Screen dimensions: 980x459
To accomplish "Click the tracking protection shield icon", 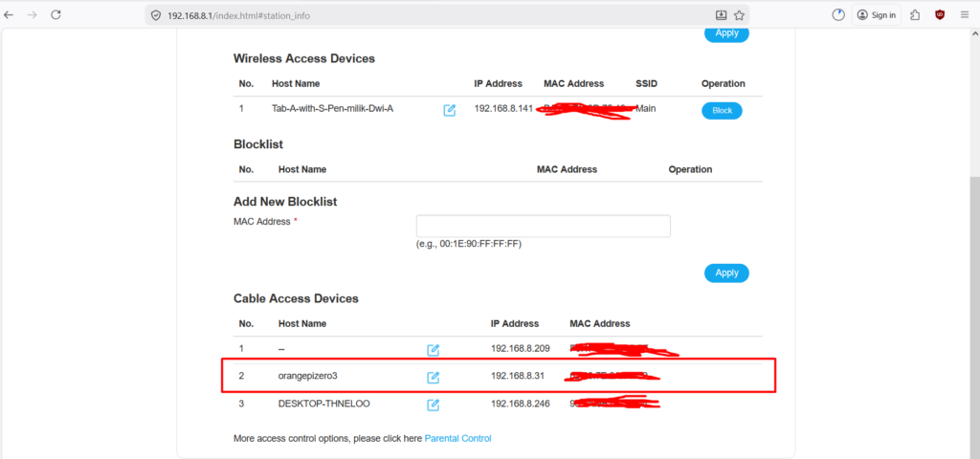I will (x=156, y=15).
